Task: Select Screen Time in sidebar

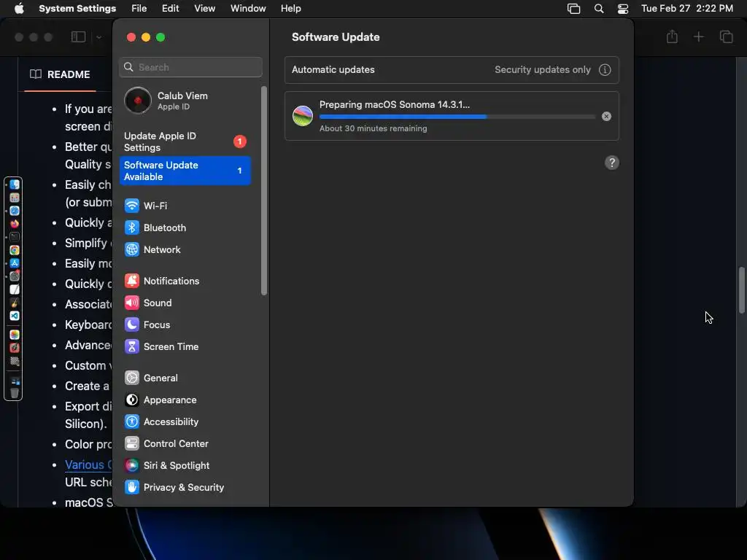Action: click(186, 346)
